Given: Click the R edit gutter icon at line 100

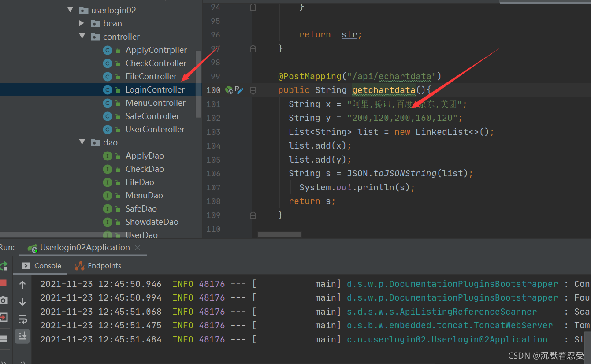Looking at the screenshot, I should (x=239, y=90).
